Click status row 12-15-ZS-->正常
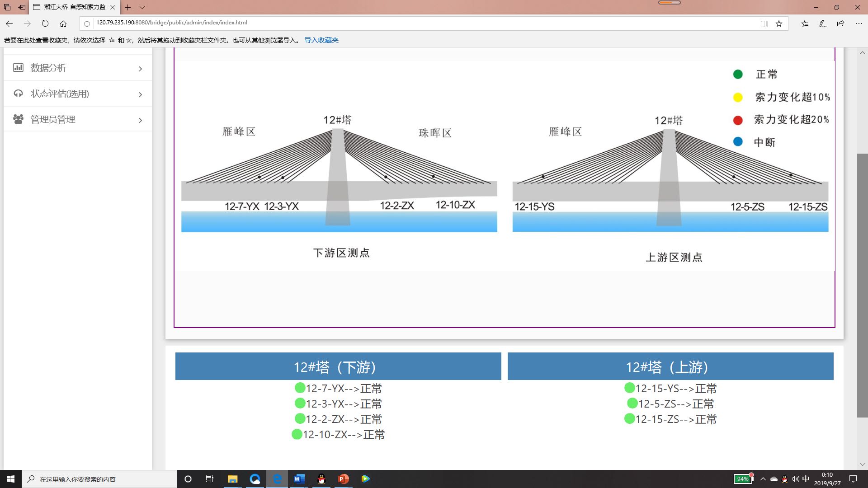The height and width of the screenshot is (488, 868). (x=670, y=419)
